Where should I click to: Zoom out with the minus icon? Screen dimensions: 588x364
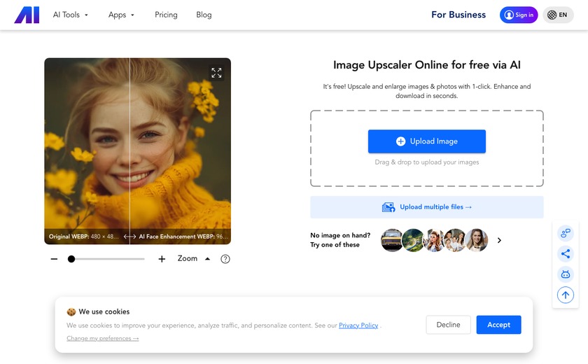click(54, 259)
